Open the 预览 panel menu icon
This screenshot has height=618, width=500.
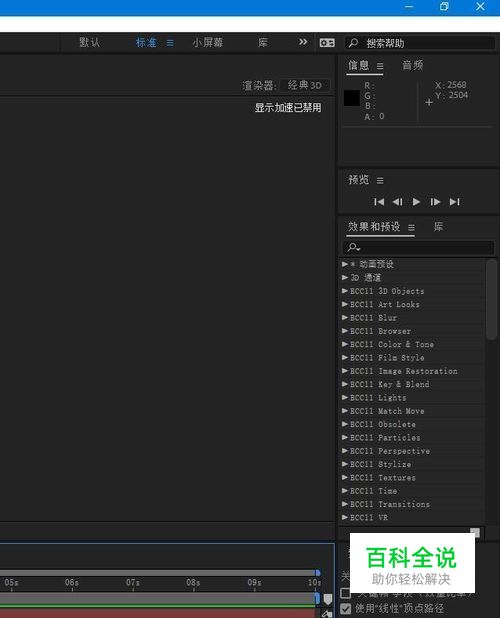point(380,181)
